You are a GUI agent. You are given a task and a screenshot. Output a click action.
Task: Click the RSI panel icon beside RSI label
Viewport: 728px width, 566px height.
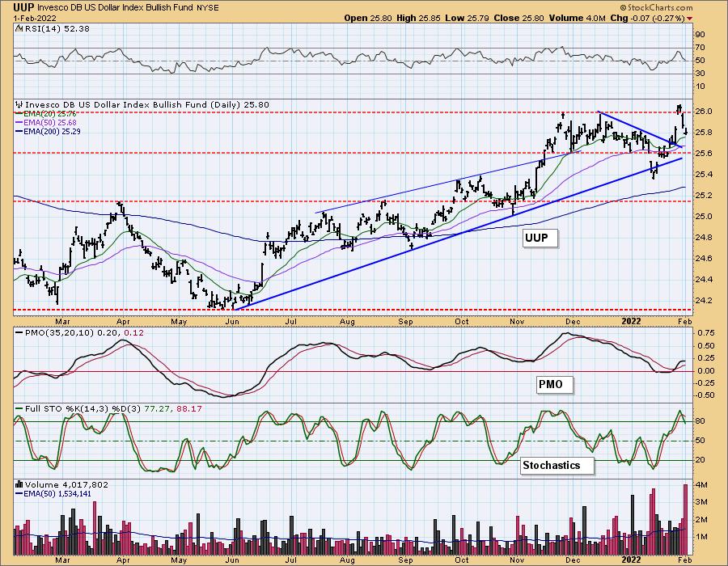[x=19, y=28]
